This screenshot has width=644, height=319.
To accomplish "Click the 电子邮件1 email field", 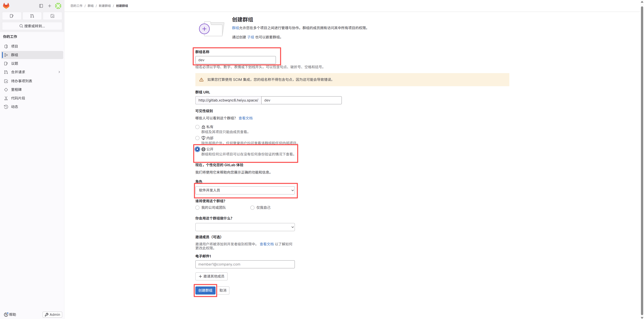I will pyautogui.click(x=245, y=264).
